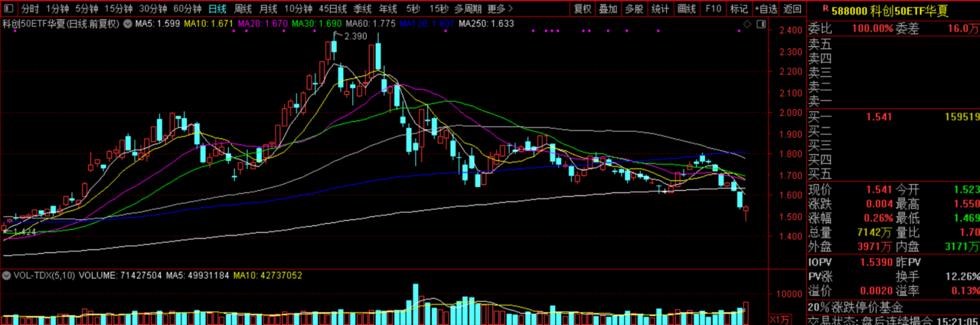Click the 叠加 overlay button
This screenshot has width=980, height=325.
(608, 8)
